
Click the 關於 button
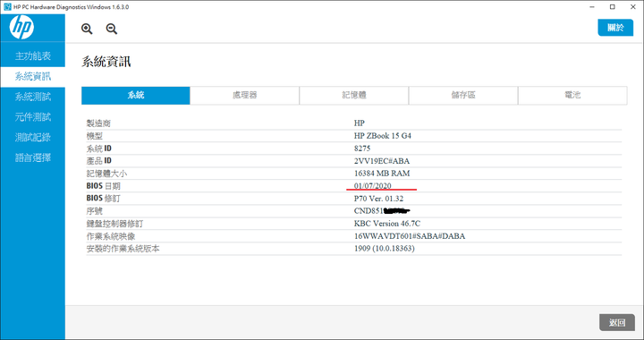tap(615, 28)
